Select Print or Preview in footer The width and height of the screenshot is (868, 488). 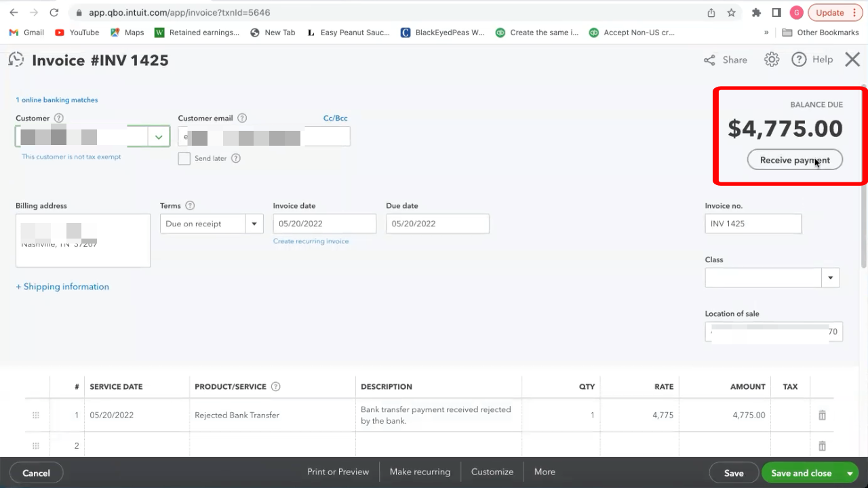tap(338, 472)
